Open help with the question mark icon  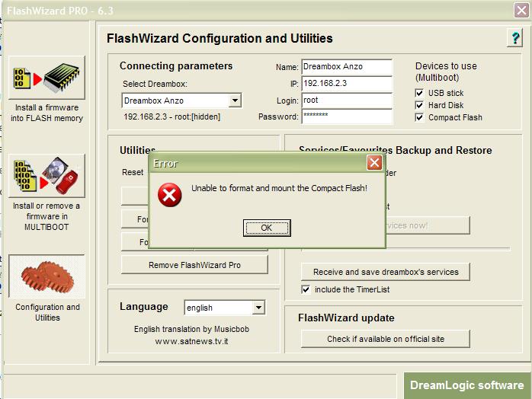(x=514, y=37)
